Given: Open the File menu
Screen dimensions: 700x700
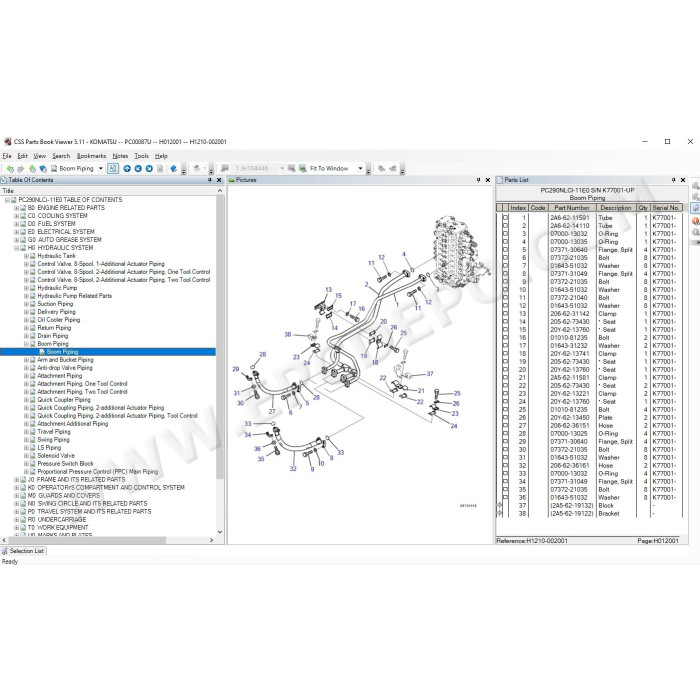Looking at the screenshot, I should 7,156.
